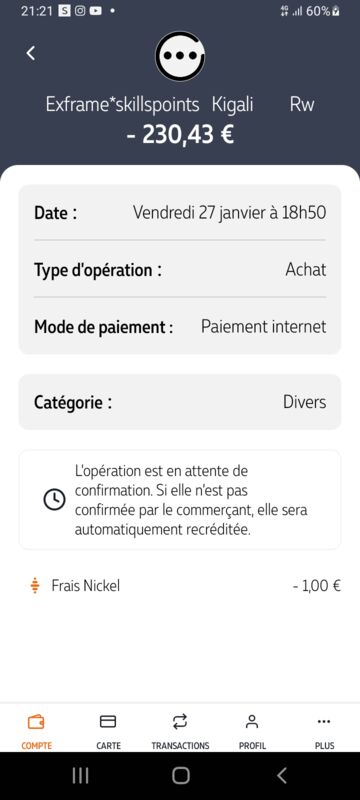Tap the Android system back button

tap(281, 776)
